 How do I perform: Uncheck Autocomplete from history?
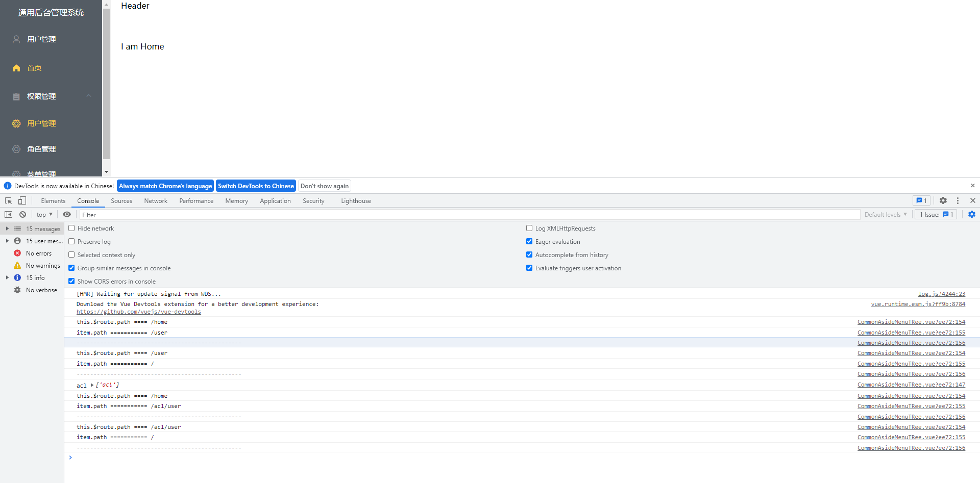tap(529, 255)
